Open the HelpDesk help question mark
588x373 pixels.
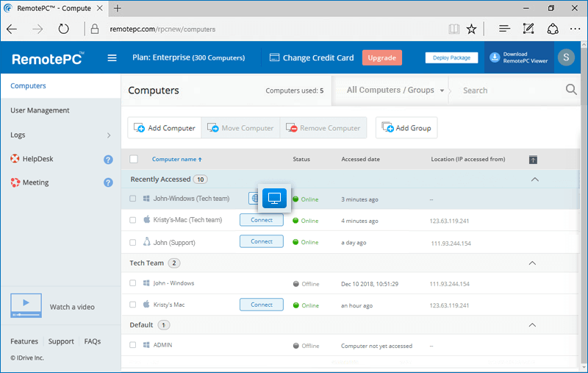point(108,160)
